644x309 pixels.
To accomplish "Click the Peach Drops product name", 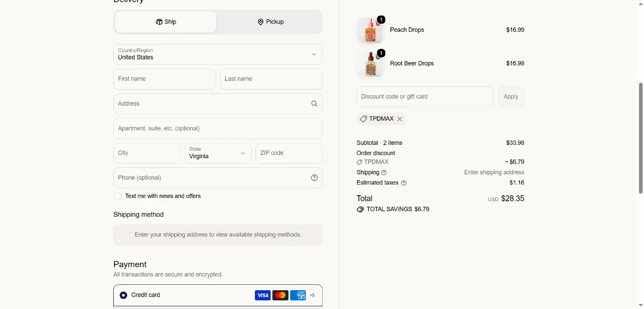I will coord(407,30).
